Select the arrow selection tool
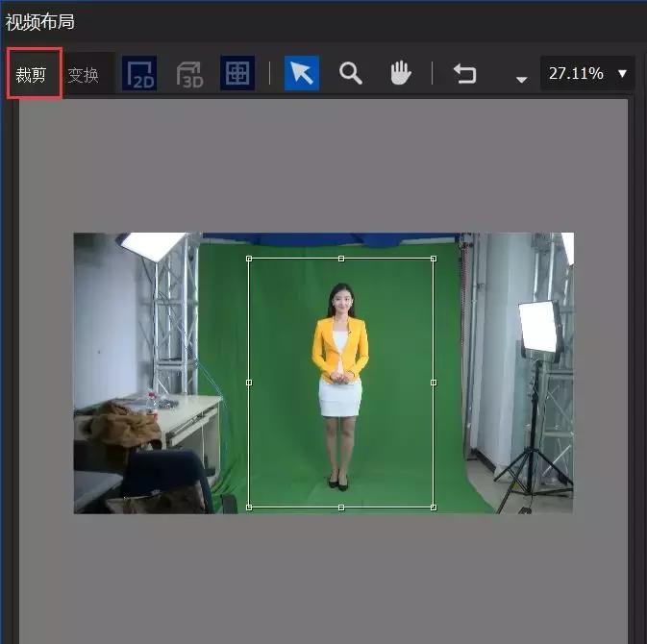 (302, 73)
